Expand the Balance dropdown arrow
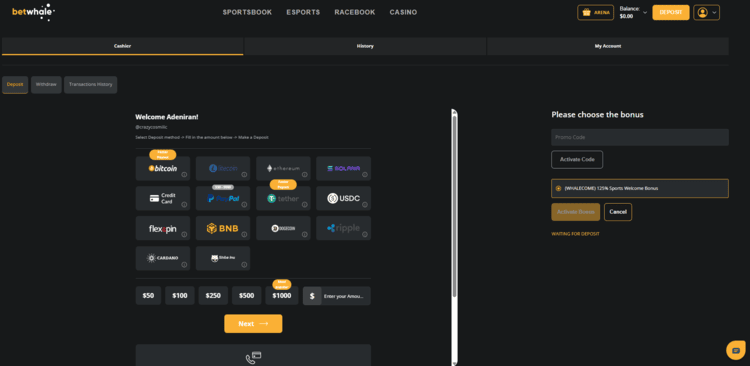Image resolution: width=750 pixels, height=366 pixels. [645, 12]
